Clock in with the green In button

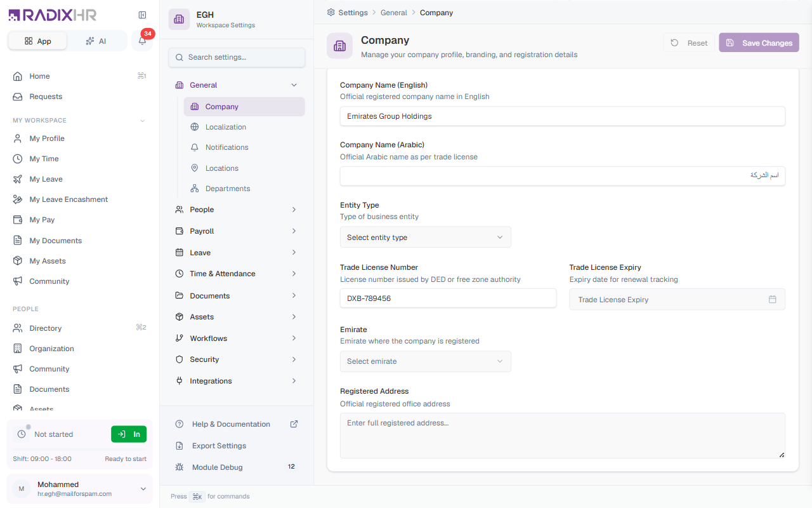(129, 434)
